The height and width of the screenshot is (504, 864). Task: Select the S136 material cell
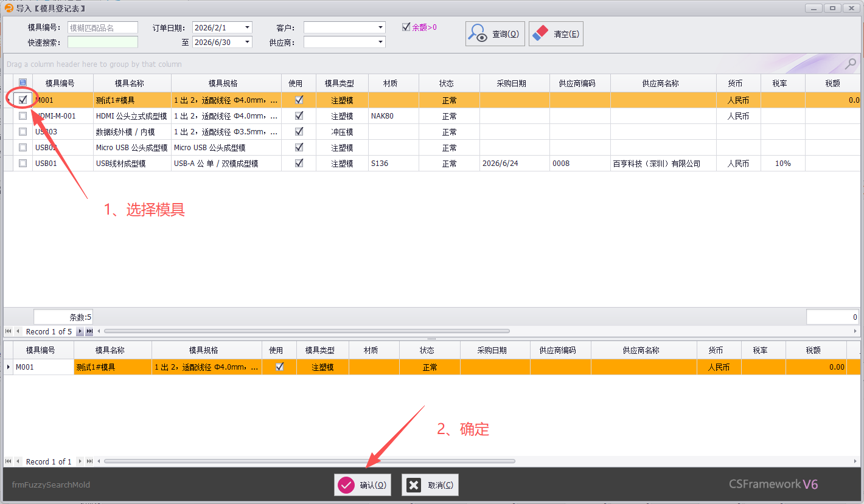pyautogui.click(x=394, y=163)
